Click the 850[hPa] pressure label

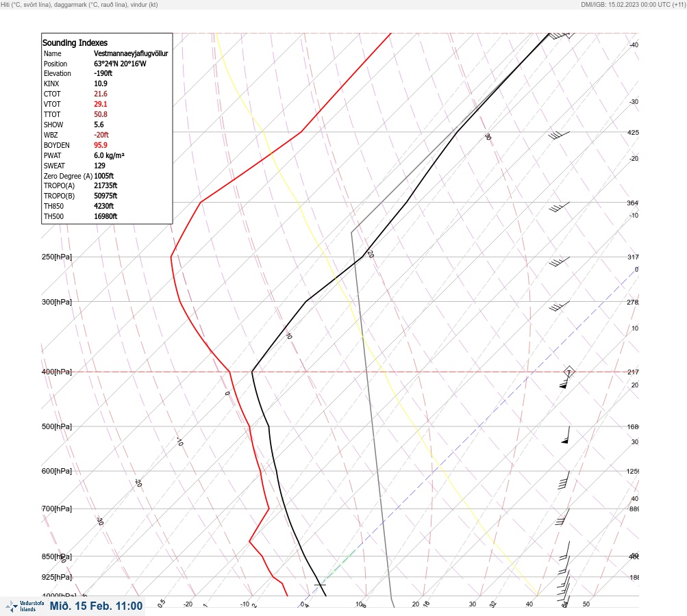(x=57, y=556)
